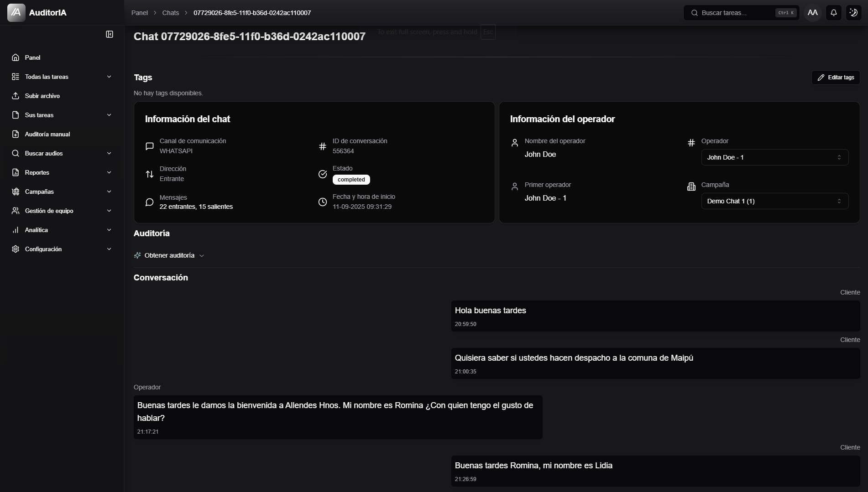Screen dimensions: 868x492
Task: Click the Analitica bar chart icon
Action: click(16, 230)
